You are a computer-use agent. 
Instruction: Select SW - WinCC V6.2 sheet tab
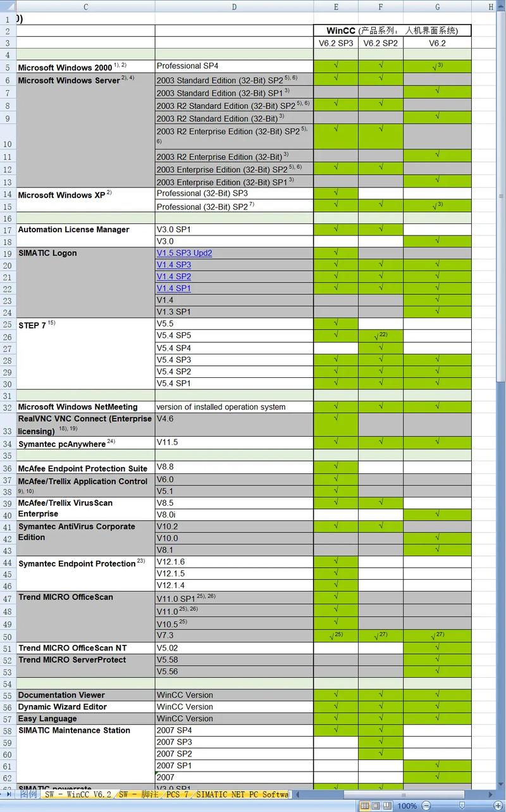click(77, 794)
